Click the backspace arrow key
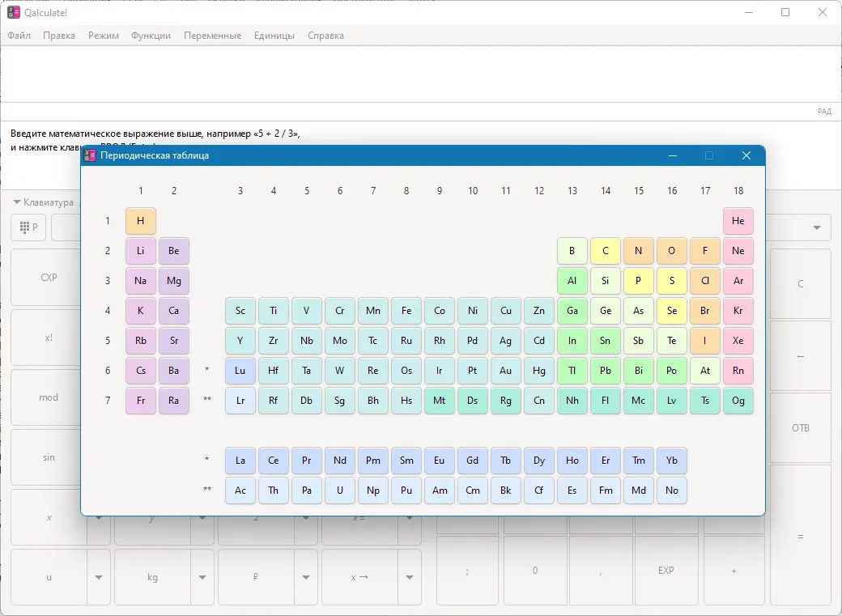842x616 pixels. [x=801, y=356]
